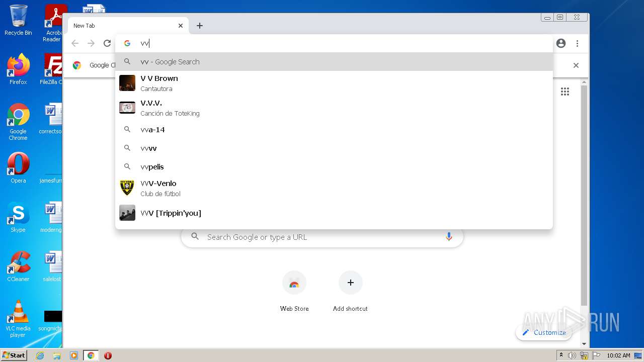Select the VVV [Trippin'you] suggestion

click(x=334, y=213)
